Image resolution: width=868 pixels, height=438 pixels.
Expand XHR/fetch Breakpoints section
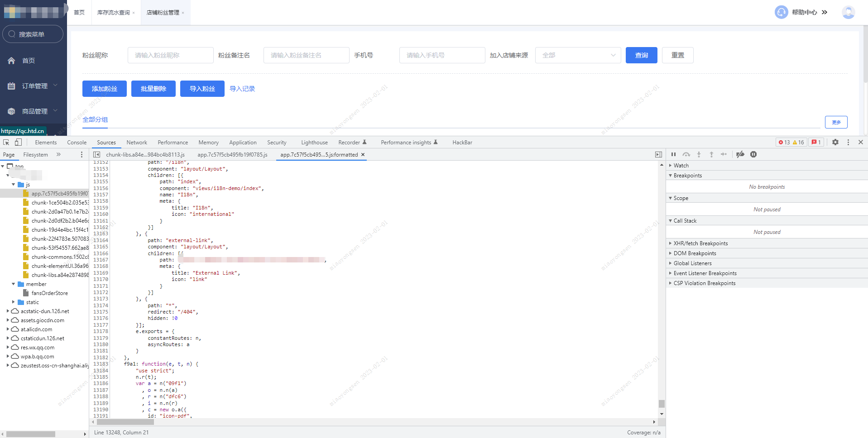(x=671, y=243)
